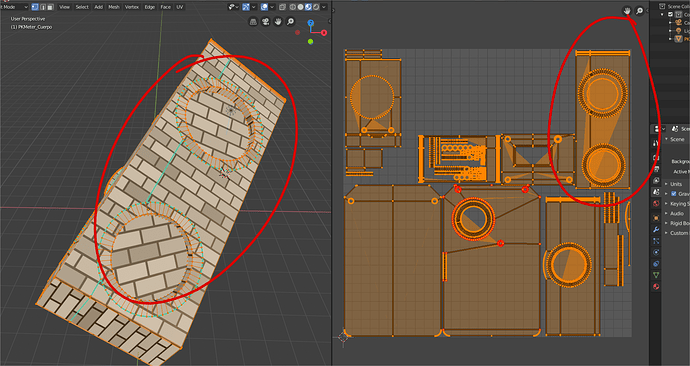Open the Edge menu

[x=150, y=7]
